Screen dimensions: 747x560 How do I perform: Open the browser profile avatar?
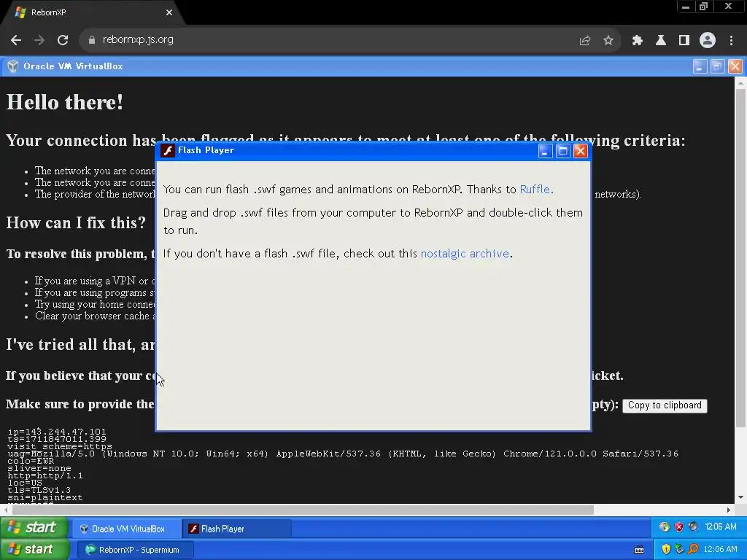[708, 41]
